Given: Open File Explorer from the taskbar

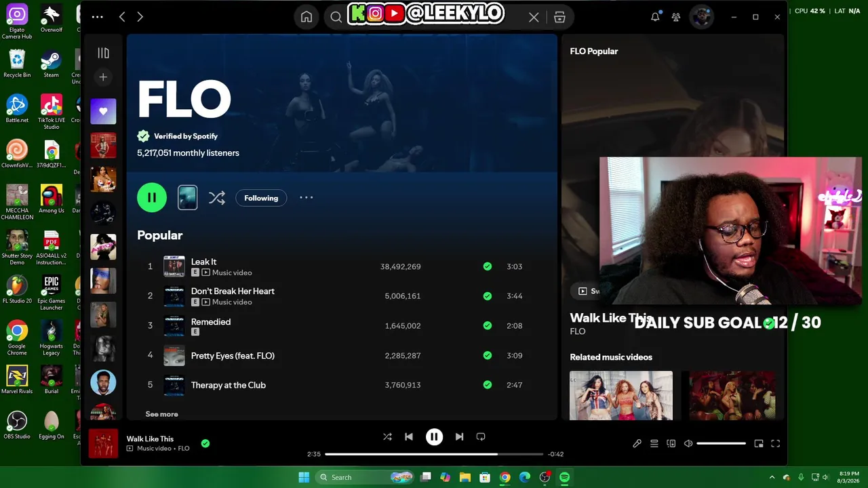Looking at the screenshot, I should tap(465, 477).
